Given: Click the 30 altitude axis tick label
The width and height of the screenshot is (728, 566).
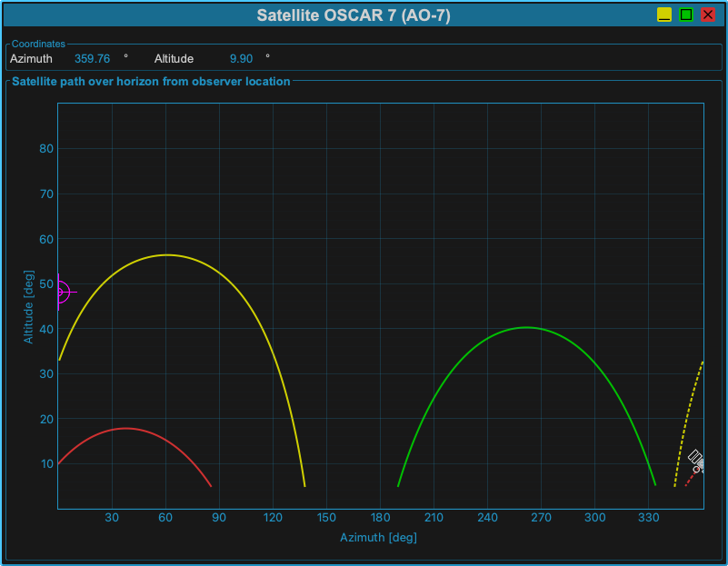Looking at the screenshot, I should click(x=46, y=374).
